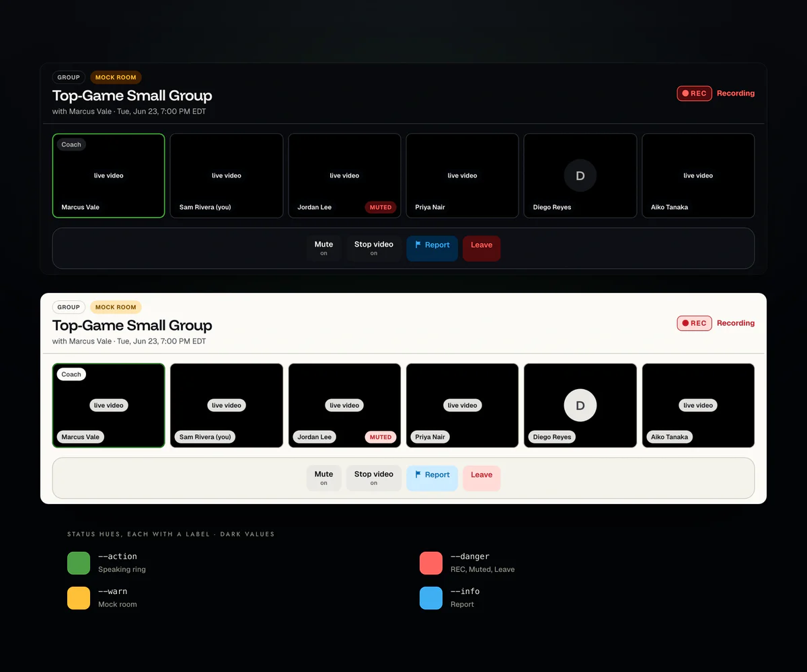This screenshot has height=672, width=807.
Task: Click Jordan Lee's MUTED badge in dark panel
Action: (381, 207)
